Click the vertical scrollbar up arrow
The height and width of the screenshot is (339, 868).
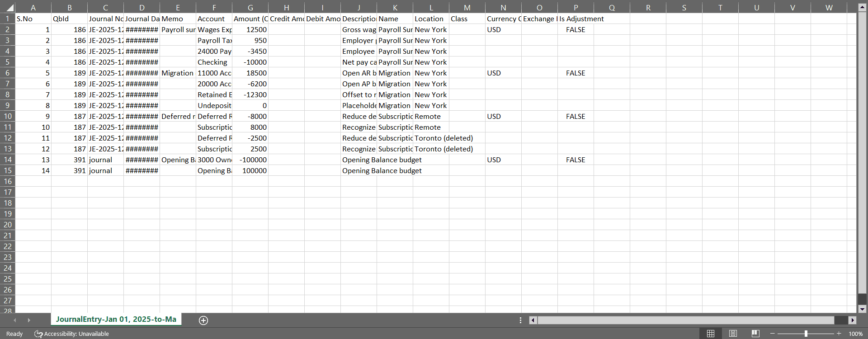point(862,8)
